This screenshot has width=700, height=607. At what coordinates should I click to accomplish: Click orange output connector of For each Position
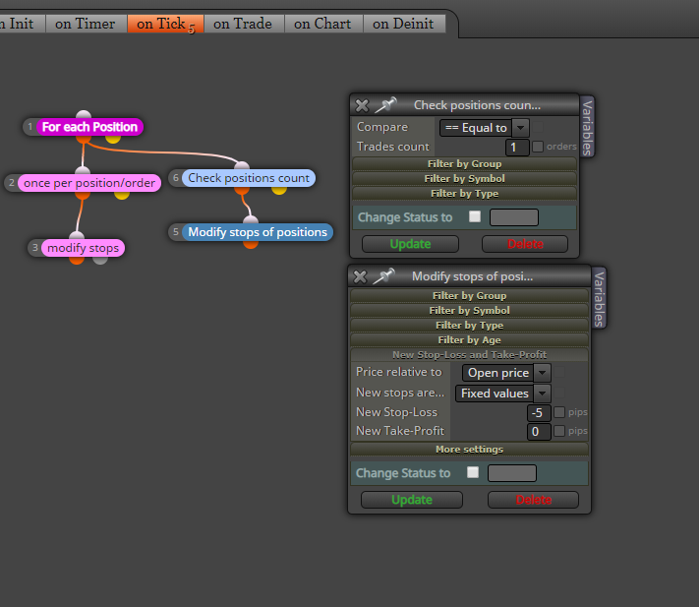[84, 139]
